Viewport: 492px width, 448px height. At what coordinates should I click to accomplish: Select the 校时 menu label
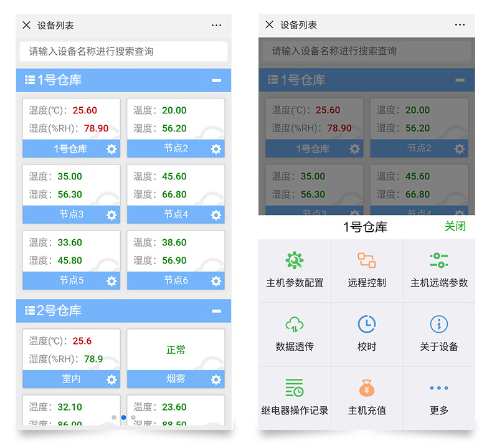pyautogui.click(x=367, y=346)
